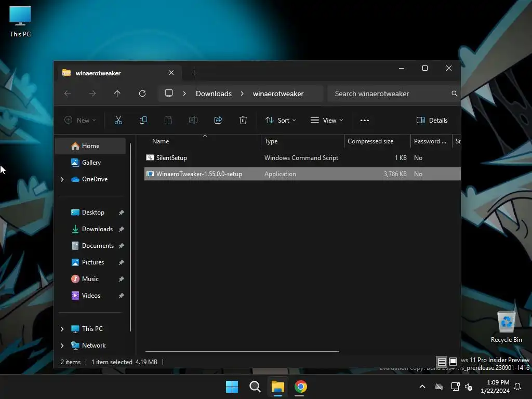Click the 3,786 KB size cell
Screen dimensions: 532x399
395,174
